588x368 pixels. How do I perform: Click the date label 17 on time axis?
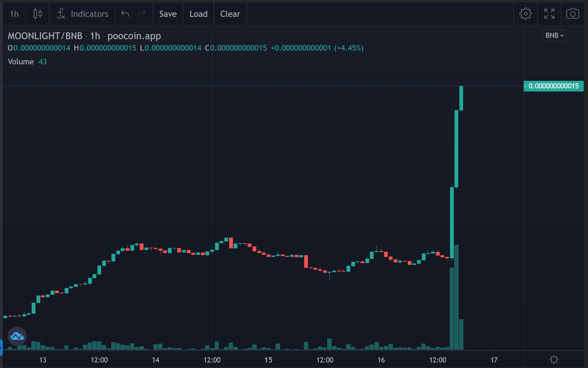(x=493, y=360)
